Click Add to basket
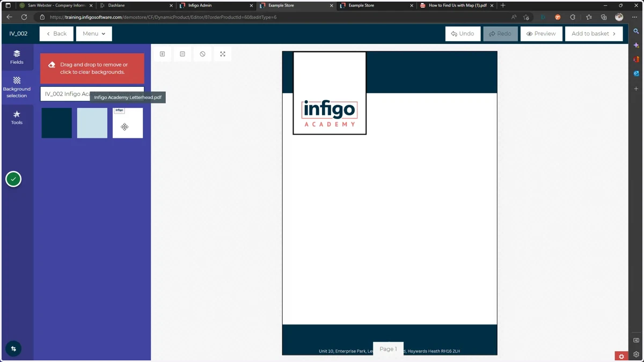This screenshot has height=362, width=644. tap(594, 34)
